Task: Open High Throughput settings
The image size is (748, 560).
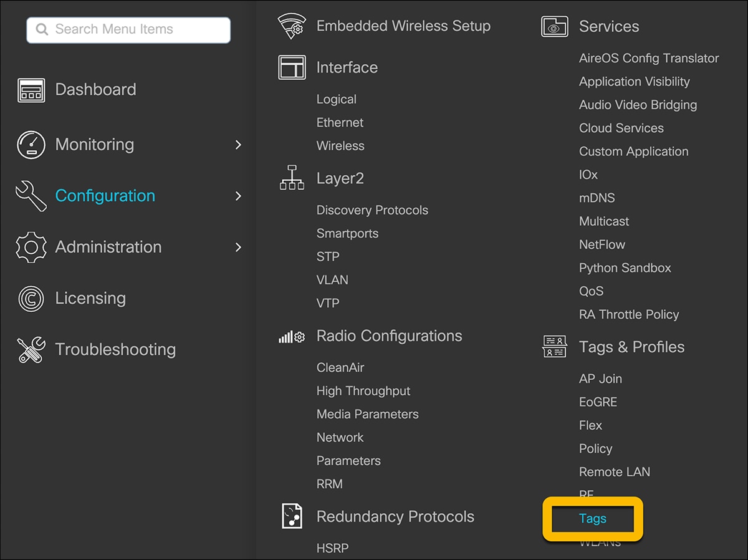Action: pos(363,392)
